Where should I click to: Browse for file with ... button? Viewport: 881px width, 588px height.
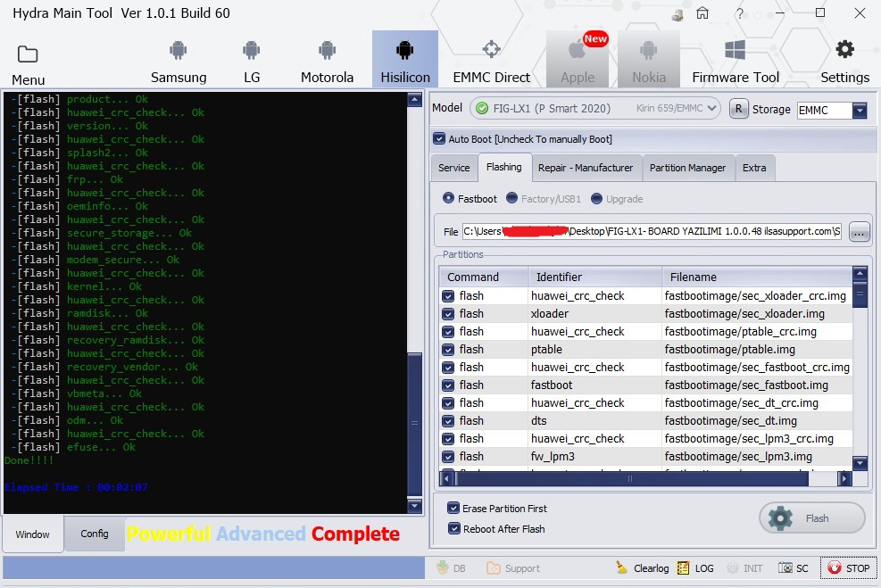click(x=859, y=231)
